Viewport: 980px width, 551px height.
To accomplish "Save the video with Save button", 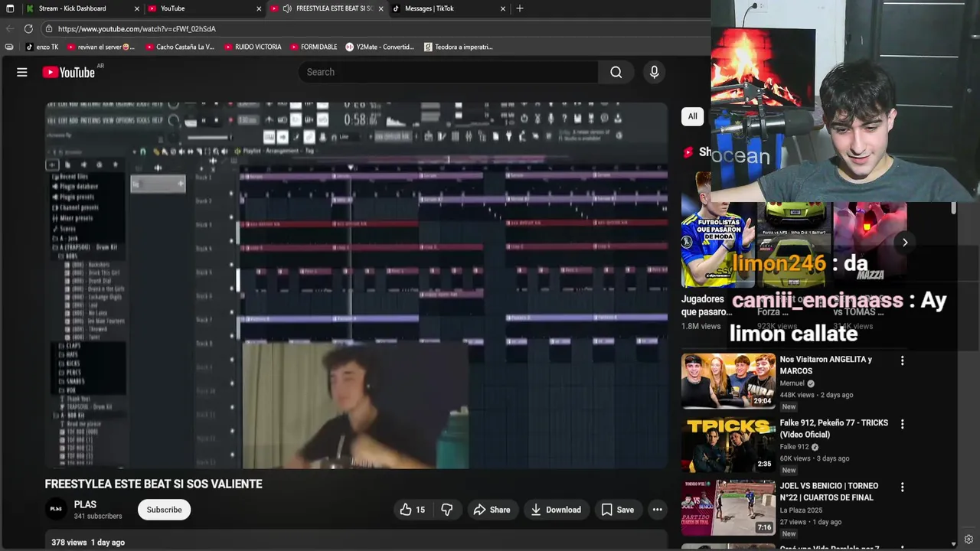I will 617,510.
